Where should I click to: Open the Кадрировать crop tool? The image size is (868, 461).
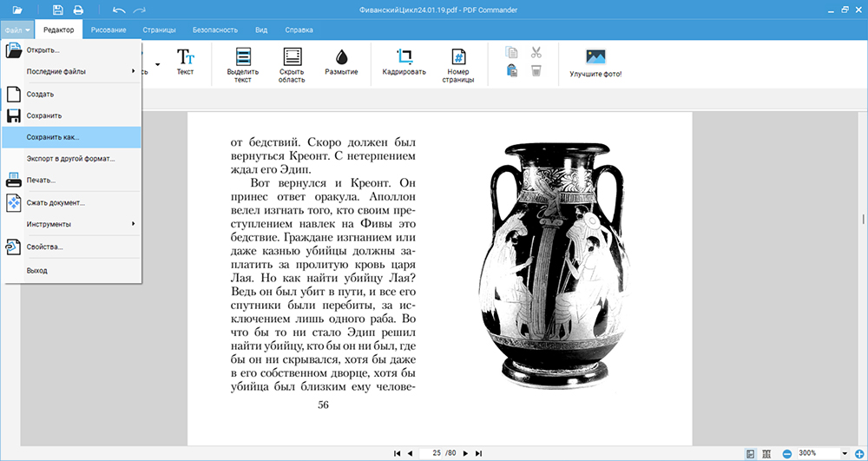tap(404, 62)
